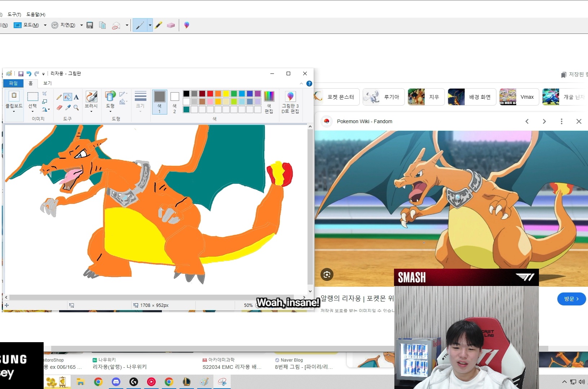Image resolution: width=588 pixels, height=389 pixels.
Task: Pick the red color swatch in palette
Action: click(210, 94)
